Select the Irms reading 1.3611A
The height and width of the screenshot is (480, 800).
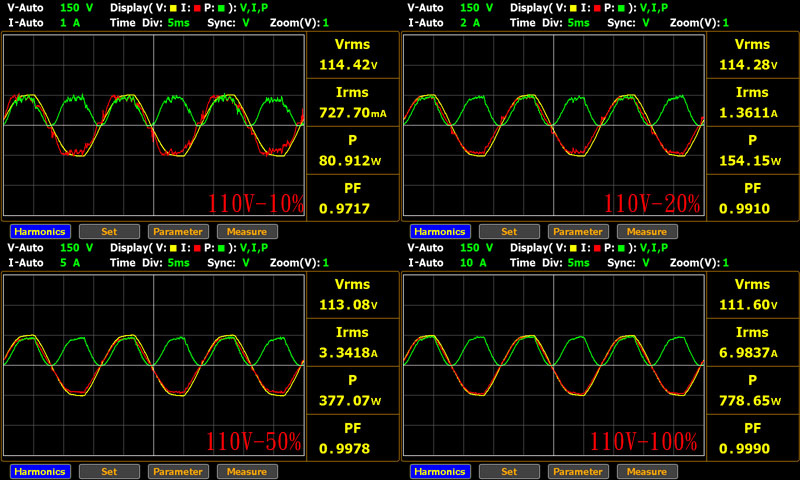[748, 113]
